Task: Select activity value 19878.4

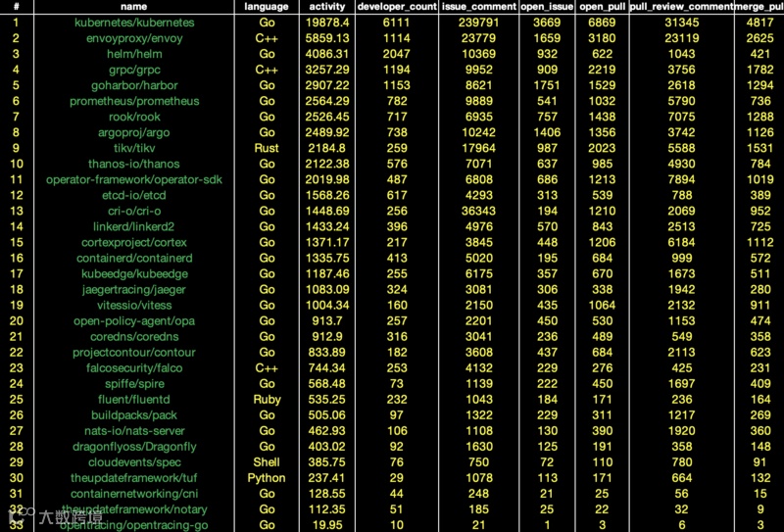Action: point(327,23)
